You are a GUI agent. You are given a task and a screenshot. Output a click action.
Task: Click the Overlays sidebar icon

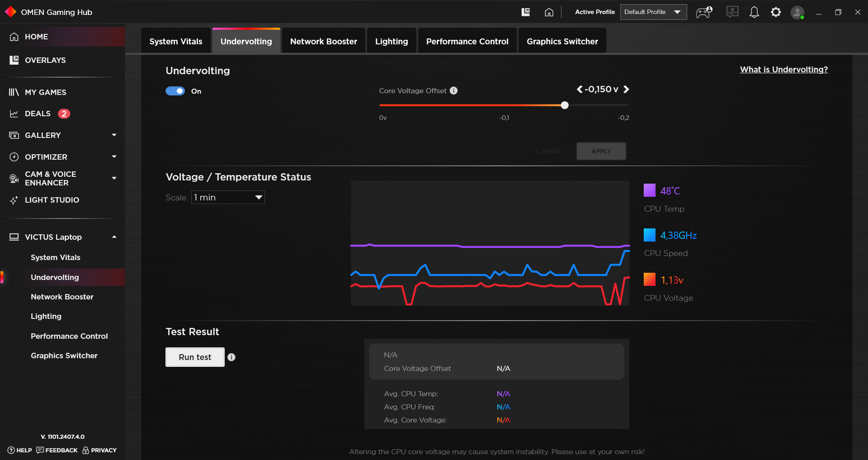(x=14, y=60)
